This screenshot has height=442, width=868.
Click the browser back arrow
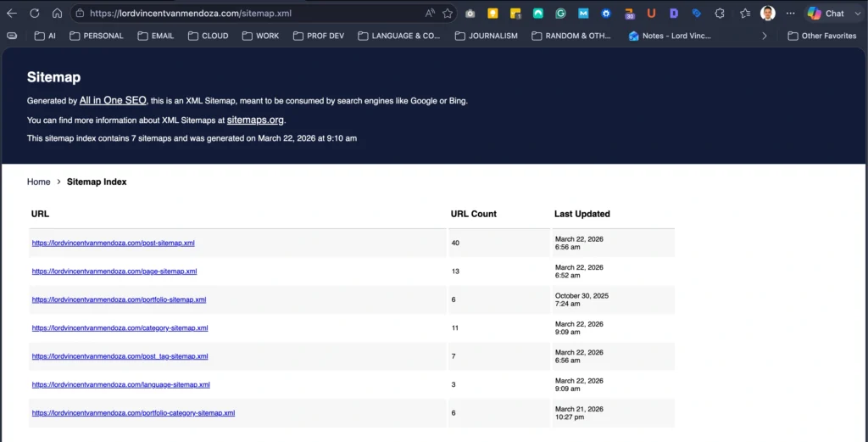(x=12, y=14)
